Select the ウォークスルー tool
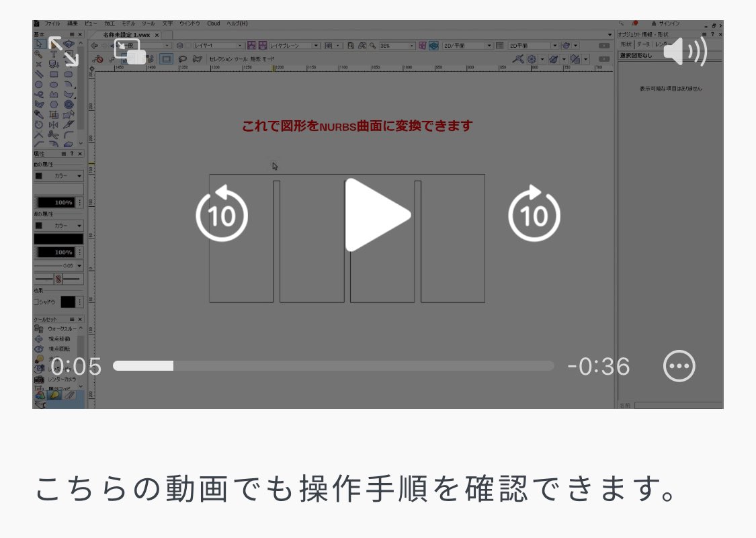Image resolution: width=756 pixels, height=538 pixels. point(56,329)
